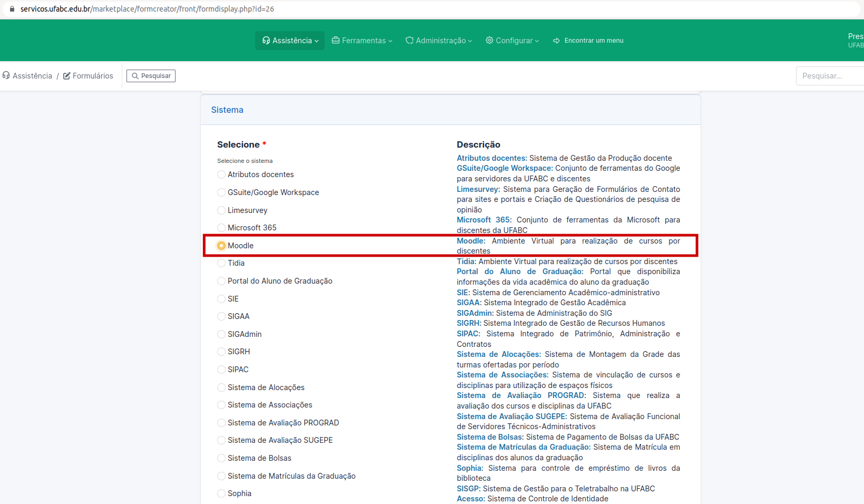Open the Administração menu
The image size is (864, 504).
(439, 40)
